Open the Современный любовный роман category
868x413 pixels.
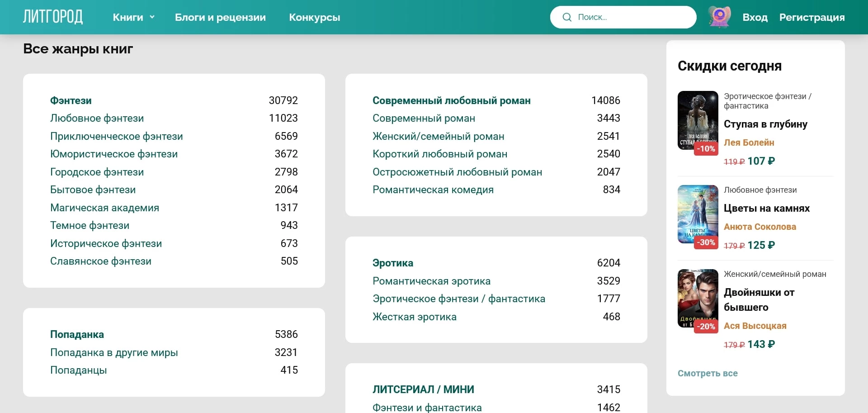point(451,100)
